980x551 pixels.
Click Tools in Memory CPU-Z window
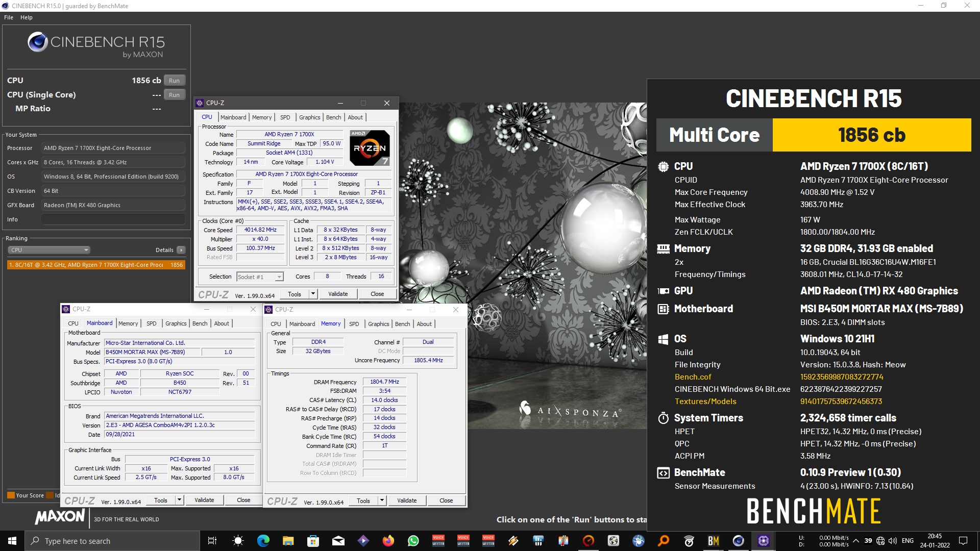click(363, 501)
